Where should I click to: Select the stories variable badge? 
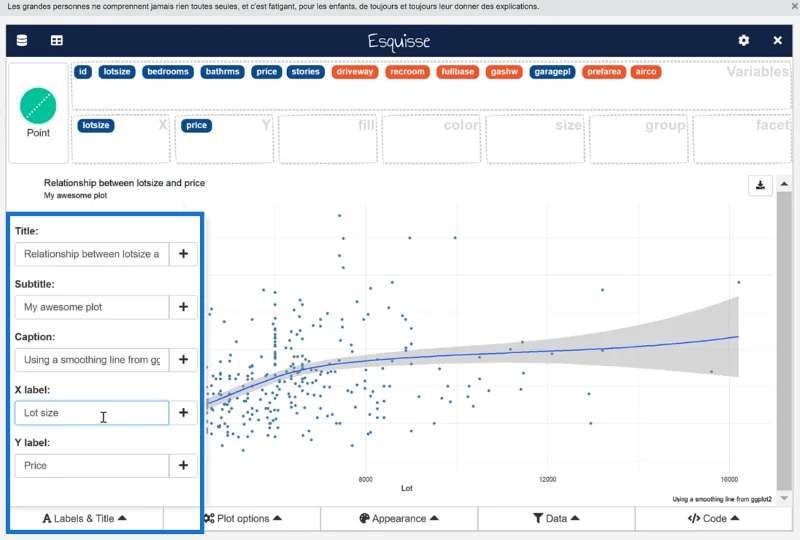(x=306, y=72)
